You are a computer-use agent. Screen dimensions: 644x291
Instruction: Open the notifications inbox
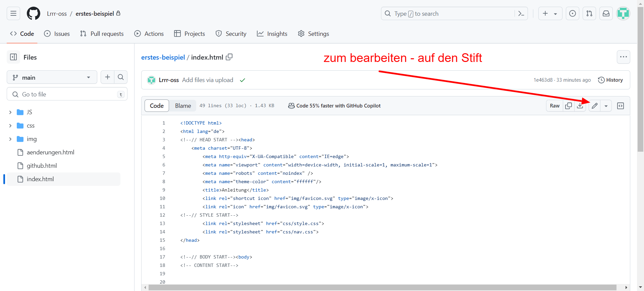(606, 14)
